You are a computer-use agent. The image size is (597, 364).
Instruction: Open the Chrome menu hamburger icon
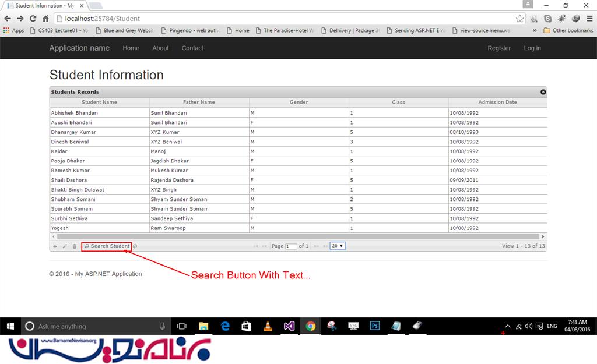click(x=589, y=19)
